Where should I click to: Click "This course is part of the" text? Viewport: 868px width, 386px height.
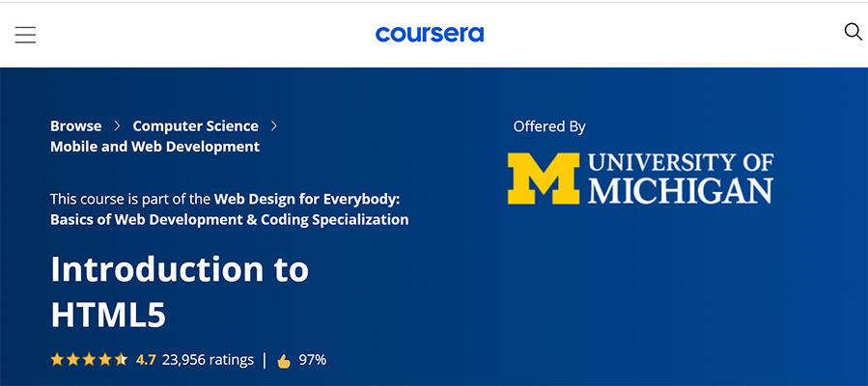[x=130, y=199]
